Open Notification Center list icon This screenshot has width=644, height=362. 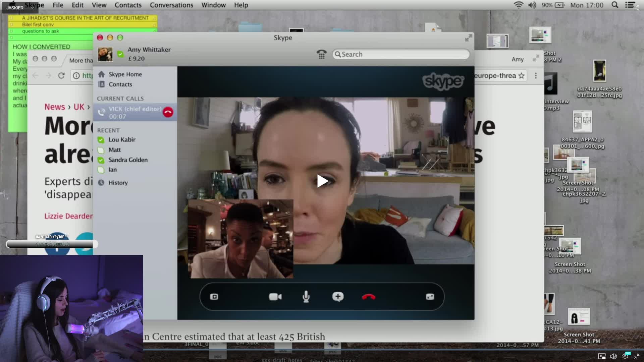(630, 5)
